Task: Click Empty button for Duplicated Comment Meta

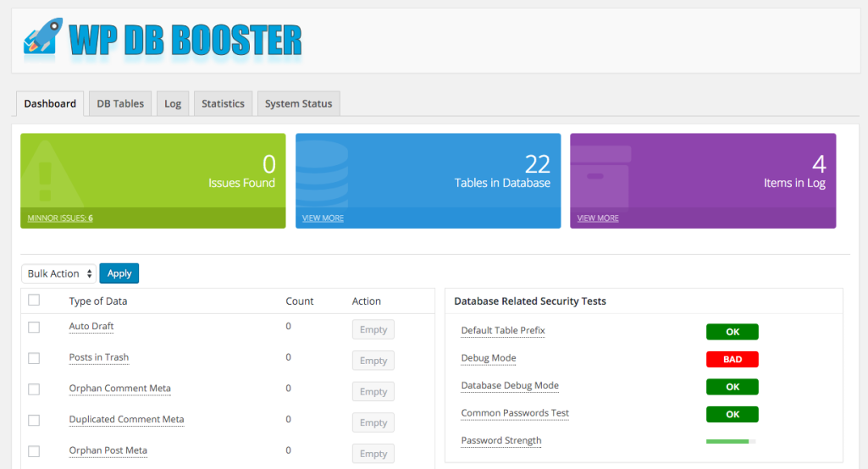Action: [373, 422]
